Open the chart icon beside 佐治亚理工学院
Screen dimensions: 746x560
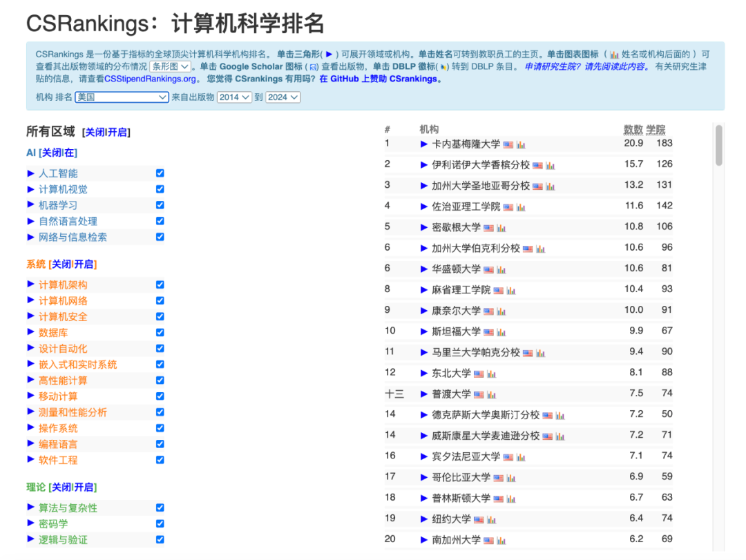coord(521,207)
